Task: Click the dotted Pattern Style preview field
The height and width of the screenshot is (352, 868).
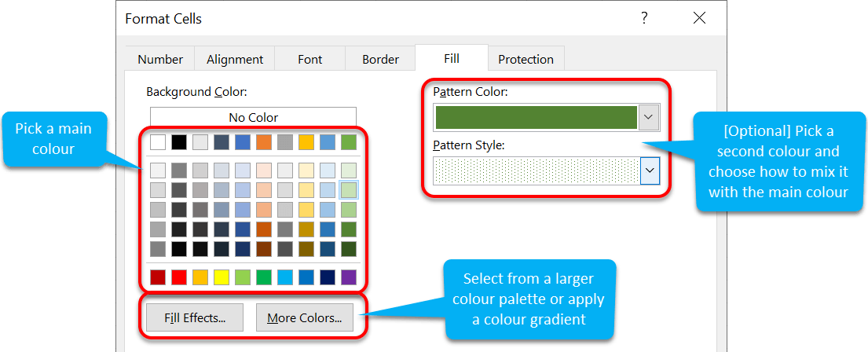Action: [537, 170]
